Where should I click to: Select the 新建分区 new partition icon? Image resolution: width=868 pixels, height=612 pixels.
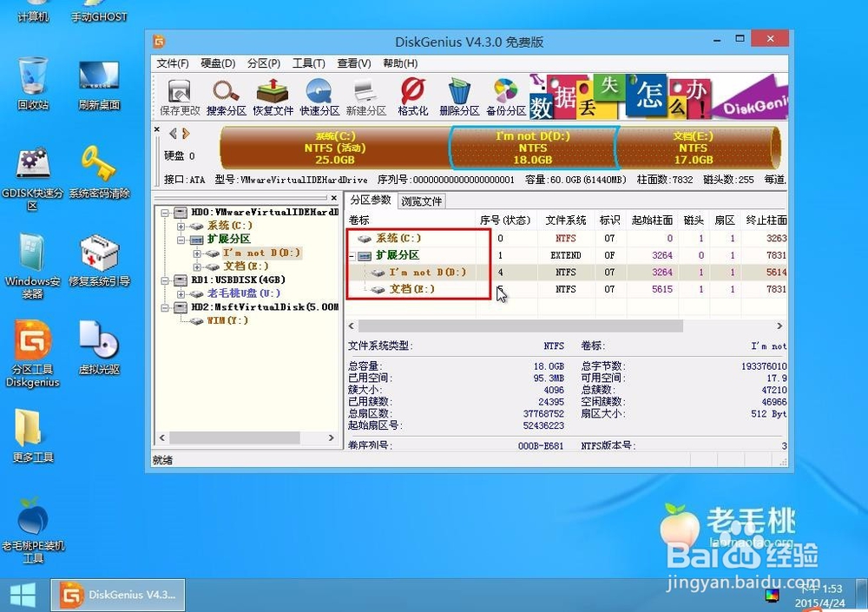[364, 94]
